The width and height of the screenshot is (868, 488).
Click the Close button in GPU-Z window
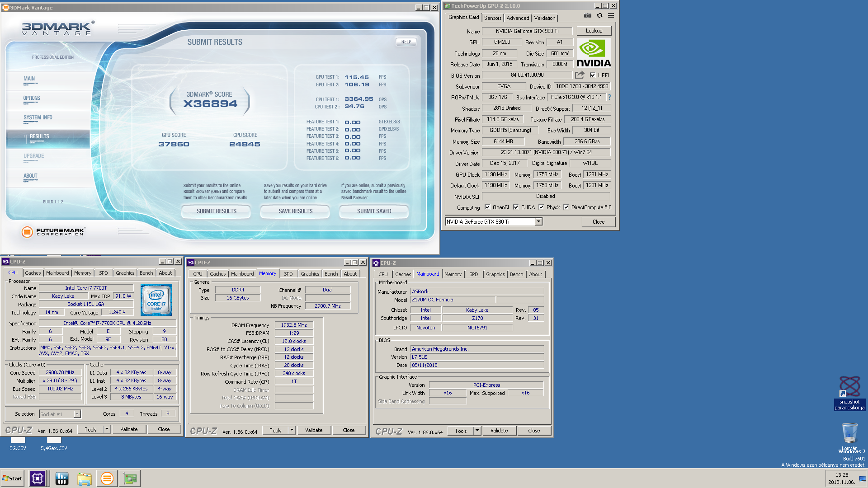click(x=599, y=221)
